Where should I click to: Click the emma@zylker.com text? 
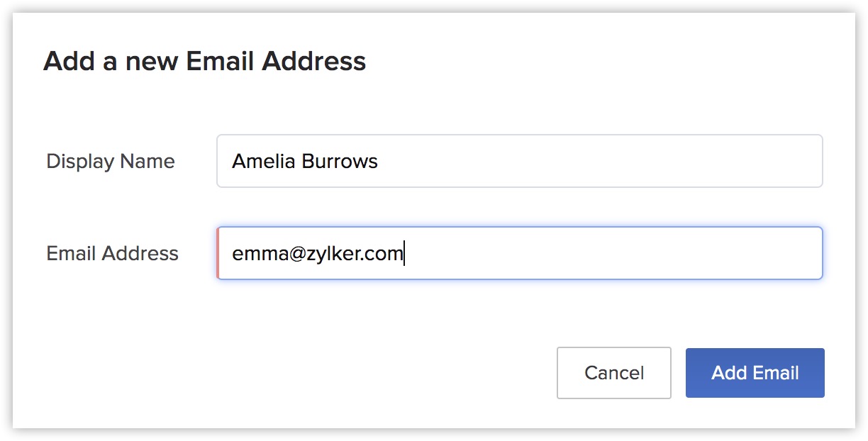click(x=318, y=254)
